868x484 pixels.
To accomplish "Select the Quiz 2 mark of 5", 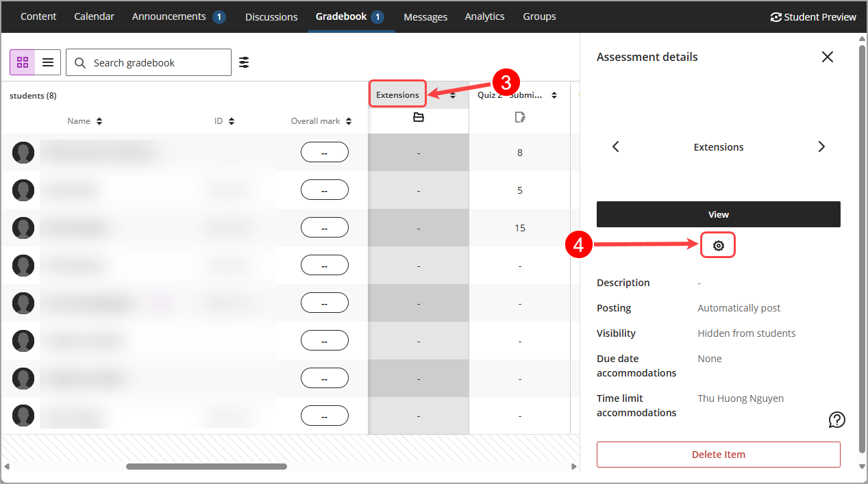I will click(520, 190).
